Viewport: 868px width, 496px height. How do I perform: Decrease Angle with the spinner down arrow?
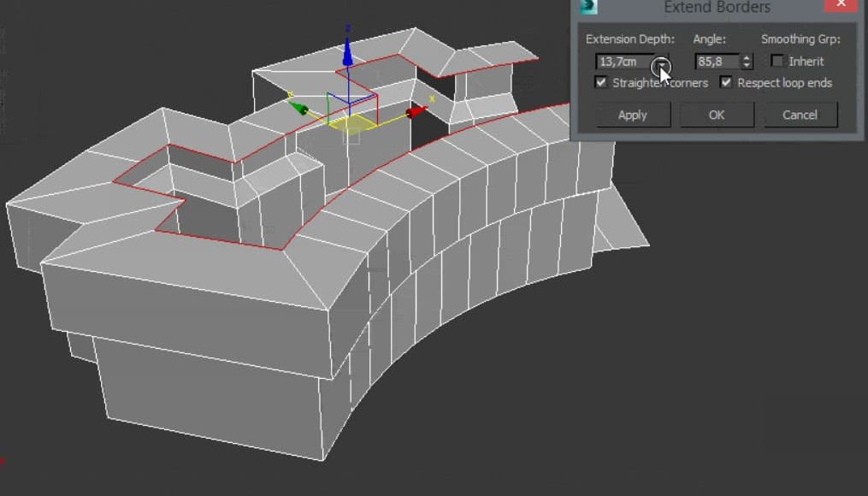[x=747, y=66]
